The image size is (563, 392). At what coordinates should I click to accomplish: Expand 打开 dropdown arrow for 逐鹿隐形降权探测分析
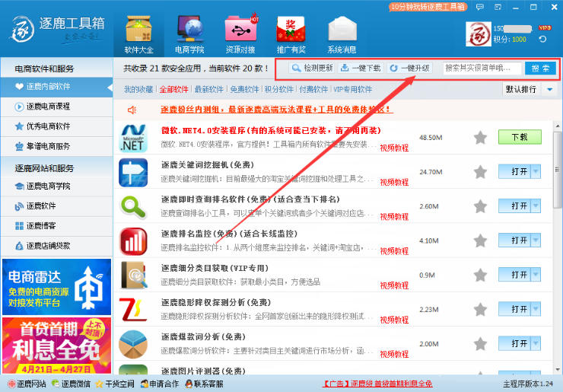[x=536, y=309]
